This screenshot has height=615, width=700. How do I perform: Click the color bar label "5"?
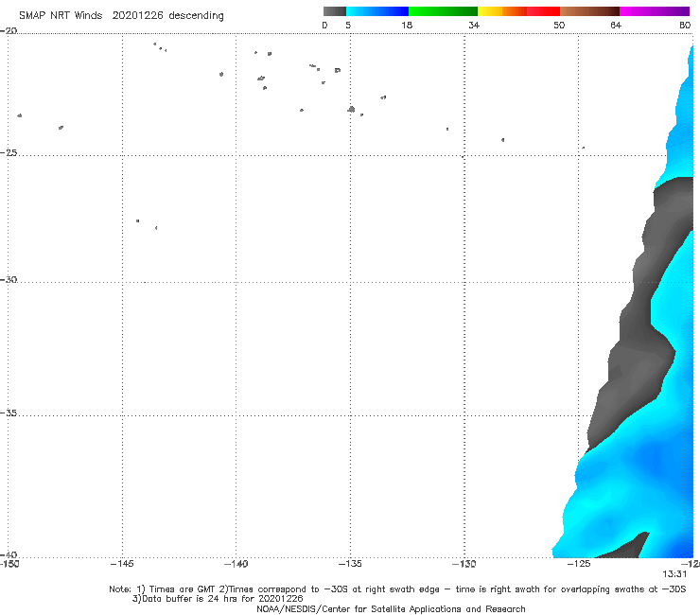pos(348,25)
